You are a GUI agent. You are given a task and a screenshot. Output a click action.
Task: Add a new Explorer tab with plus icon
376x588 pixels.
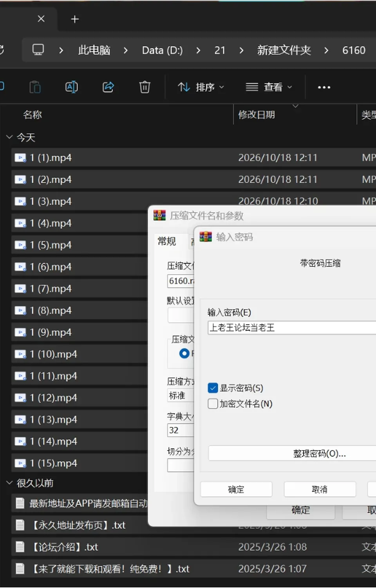74,19
